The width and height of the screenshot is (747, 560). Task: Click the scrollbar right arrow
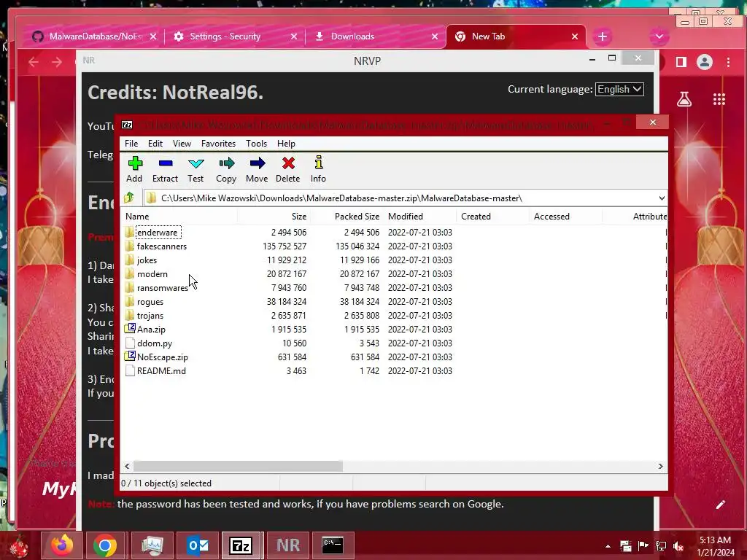pos(660,466)
